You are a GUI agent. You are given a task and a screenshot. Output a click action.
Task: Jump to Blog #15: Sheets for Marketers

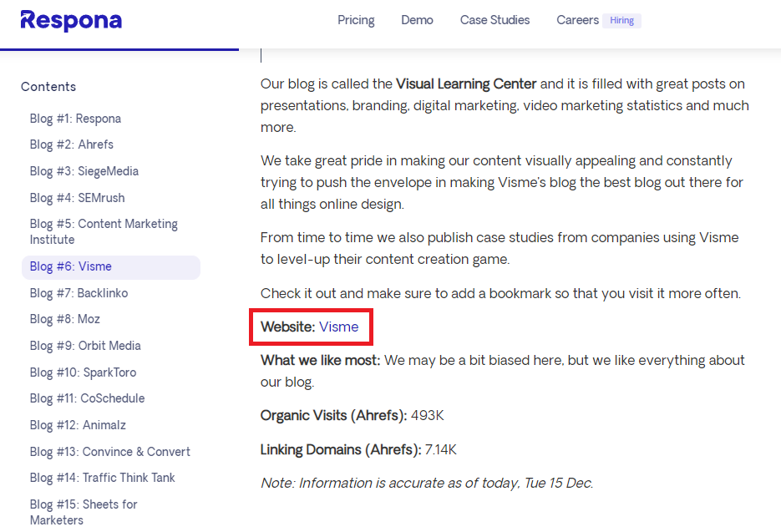click(84, 512)
